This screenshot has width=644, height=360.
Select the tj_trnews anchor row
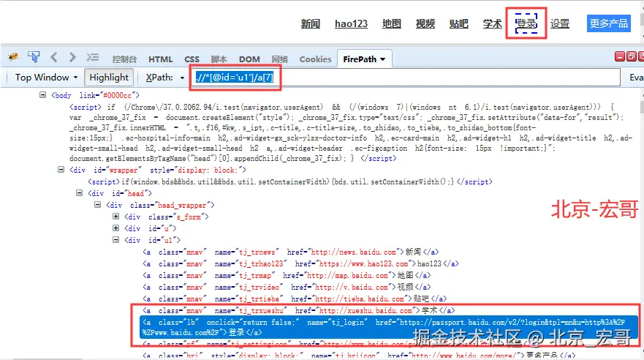click(x=291, y=252)
